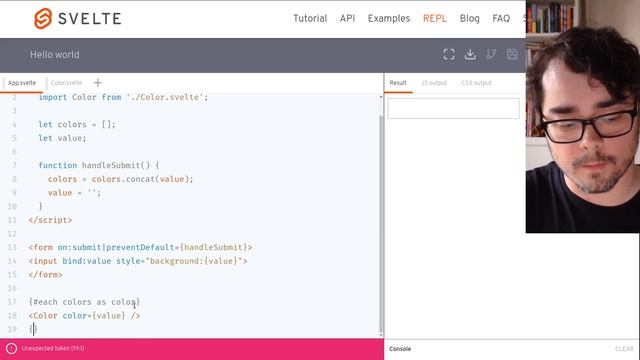Click the 'colors.concat(value);' line
Viewport: 640px width, 360px height.
120,179
